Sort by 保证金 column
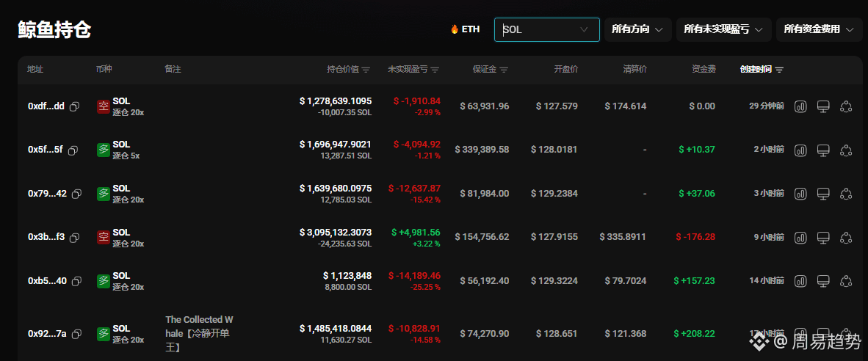This screenshot has width=868, height=361. (504, 70)
